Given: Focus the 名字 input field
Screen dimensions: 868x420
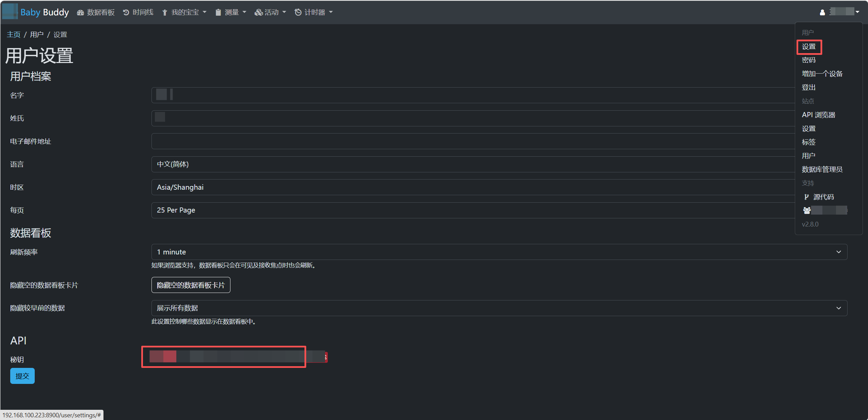Looking at the screenshot, I should tap(473, 95).
